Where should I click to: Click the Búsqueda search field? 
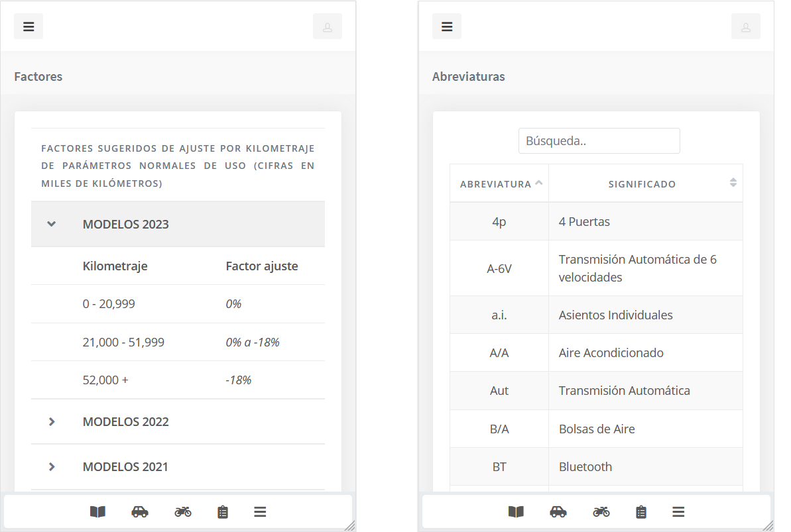click(599, 141)
